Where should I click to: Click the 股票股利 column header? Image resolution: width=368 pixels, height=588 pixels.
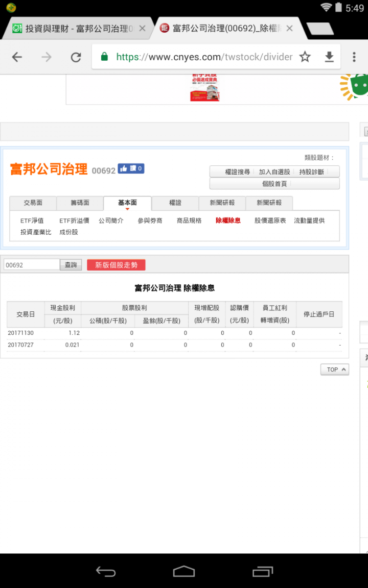[134, 308]
